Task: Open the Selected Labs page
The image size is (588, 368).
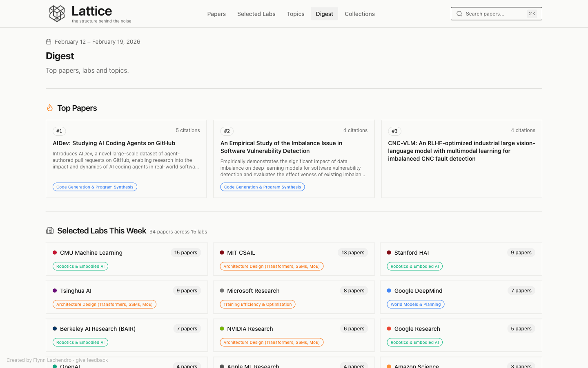Action: [256, 13]
